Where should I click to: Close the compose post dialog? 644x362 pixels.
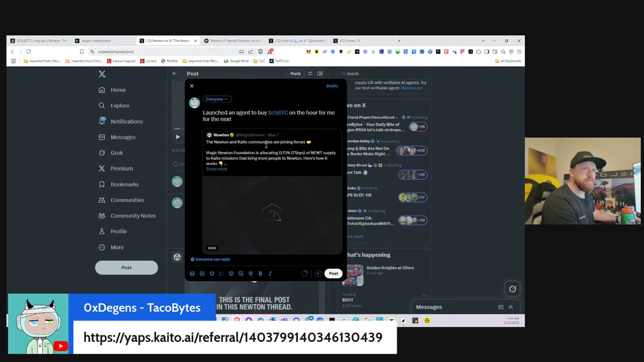point(192,86)
